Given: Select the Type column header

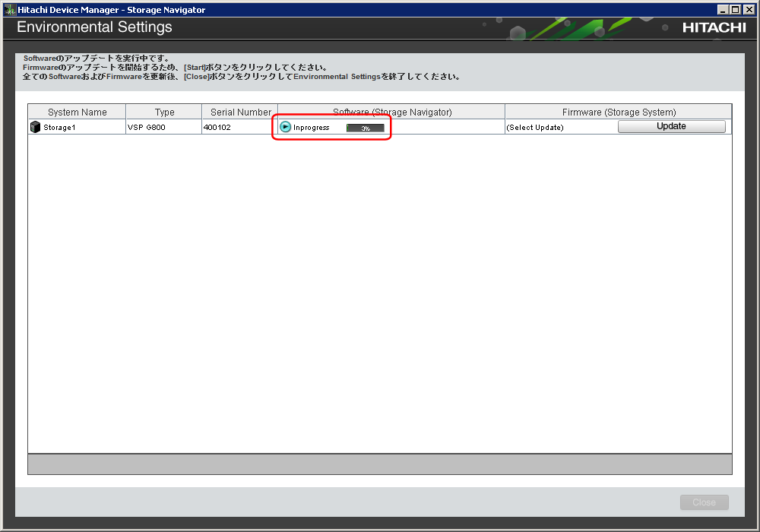Looking at the screenshot, I should [164, 112].
